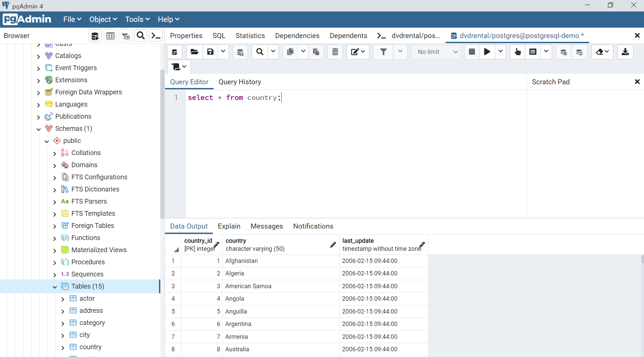Screen dimensions: 644x357
Task: Open execute options dropdown arrow
Action: [x=501, y=52]
